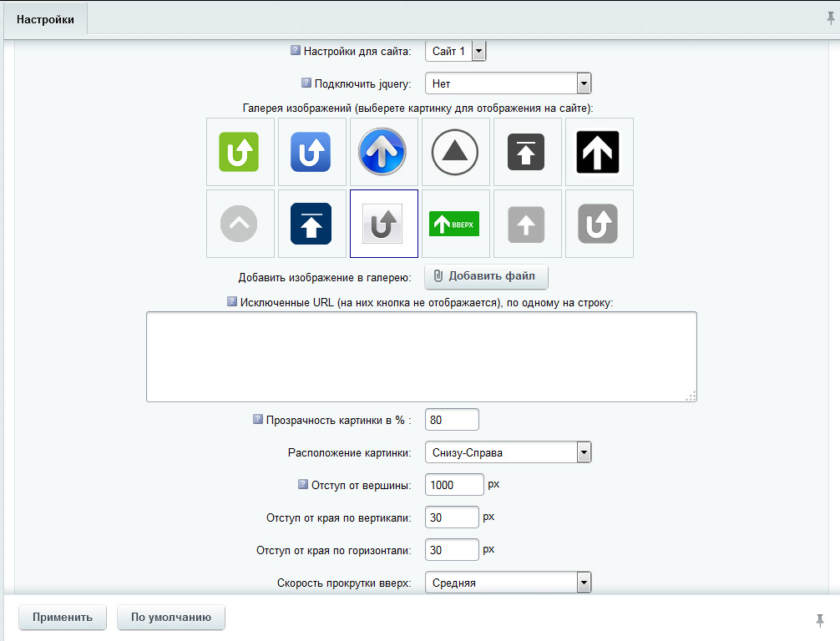This screenshot has width=840, height=641.
Task: Click the highlighted gray U-turn arrow image
Action: point(383,224)
